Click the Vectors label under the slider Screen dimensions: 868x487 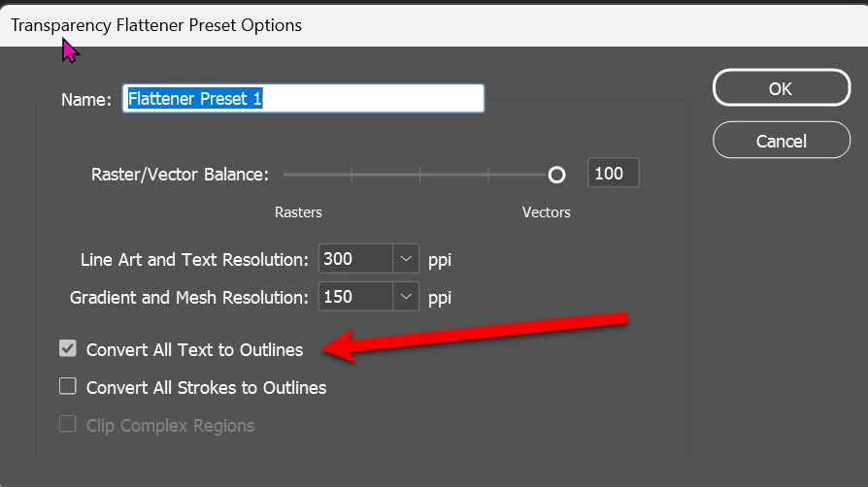point(546,211)
